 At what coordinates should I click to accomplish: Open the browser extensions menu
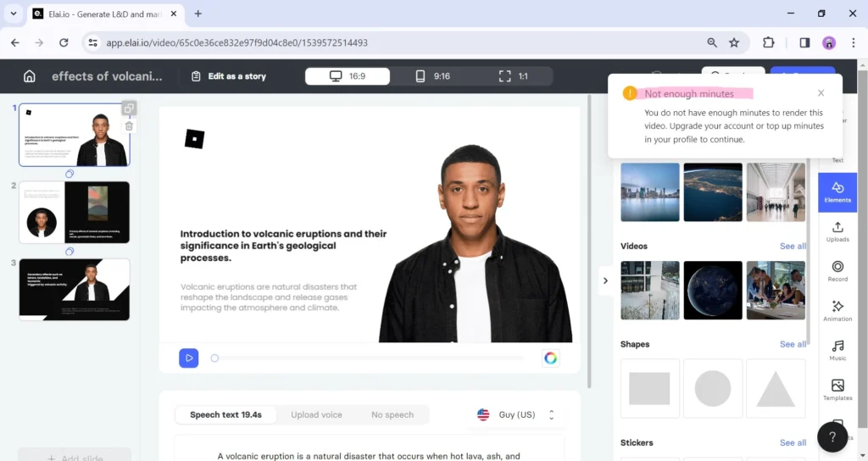pyautogui.click(x=768, y=42)
